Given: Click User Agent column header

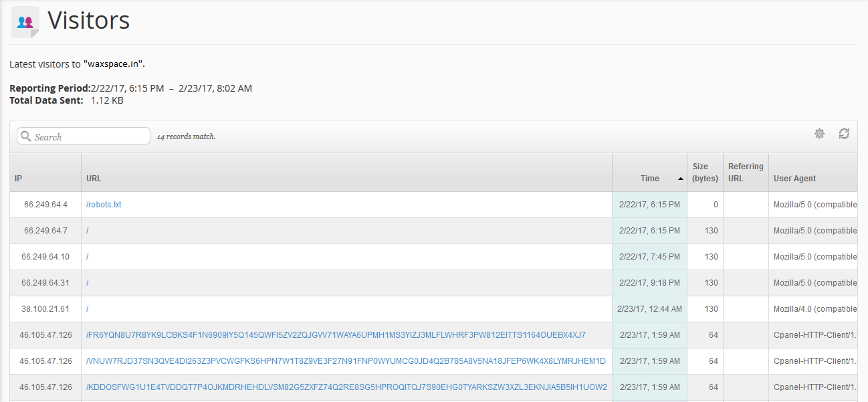Looking at the screenshot, I should coord(794,179).
